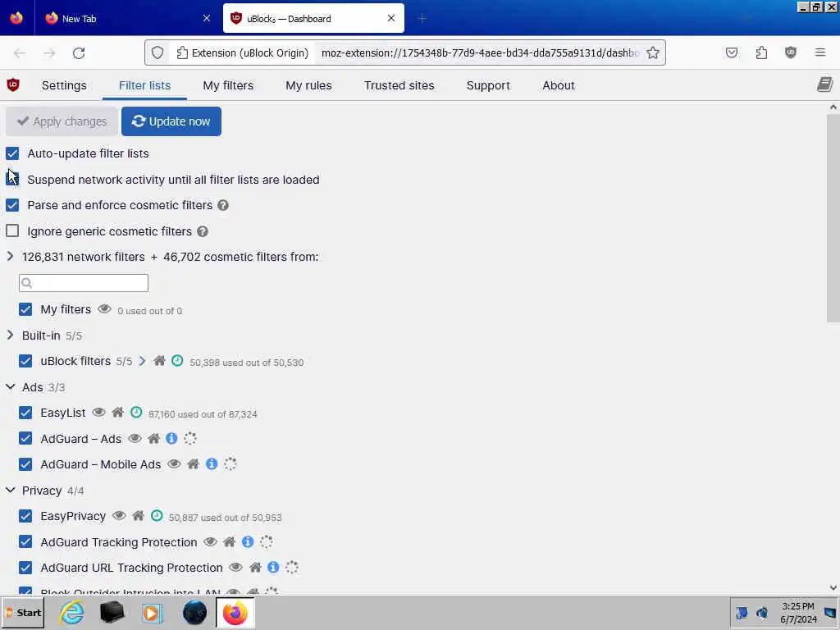The image size is (840, 630).
Task: Enable Ignore generic cosmetic filters checkbox
Action: pos(12,231)
